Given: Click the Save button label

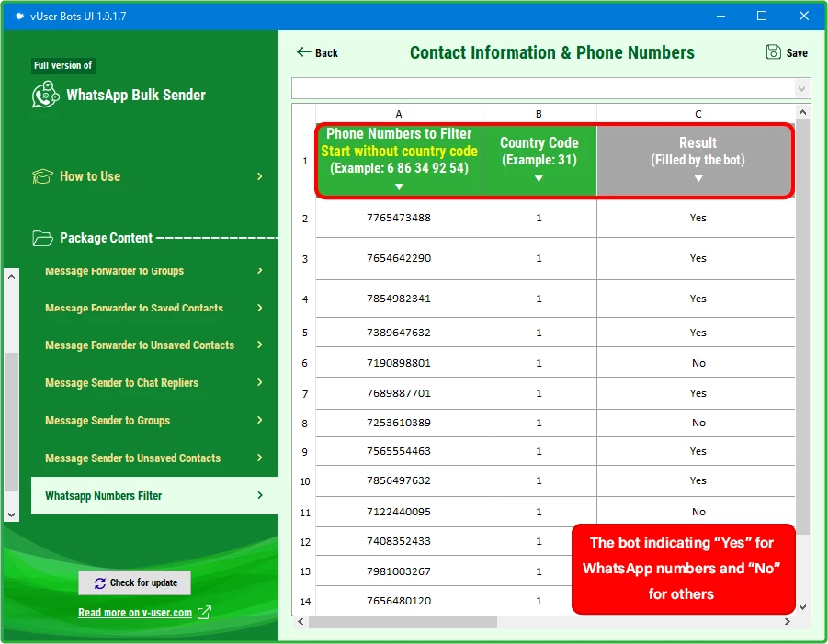Looking at the screenshot, I should point(797,52).
